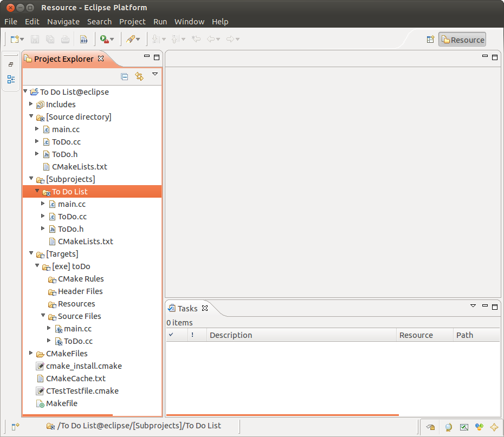Click the Save All toolbar icon
The width and height of the screenshot is (504, 437).
(x=50, y=39)
